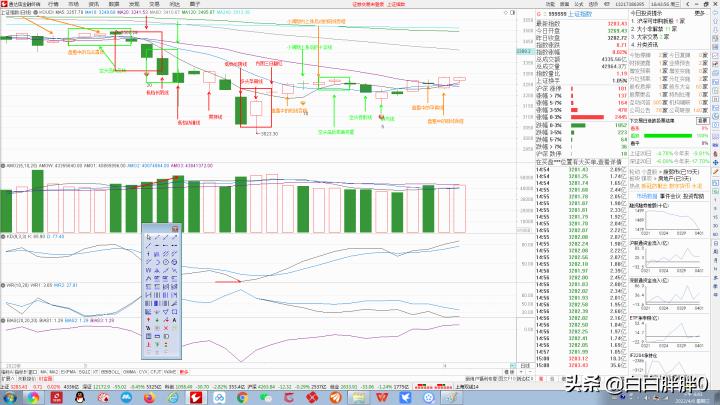720x405 pixels.
Task: Open the 日线 period dropdown
Action: pyautogui.click(x=525, y=366)
